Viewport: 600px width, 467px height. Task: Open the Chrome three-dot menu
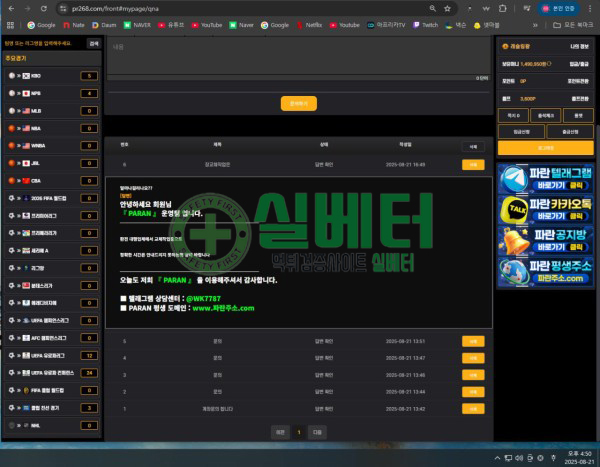590,8
